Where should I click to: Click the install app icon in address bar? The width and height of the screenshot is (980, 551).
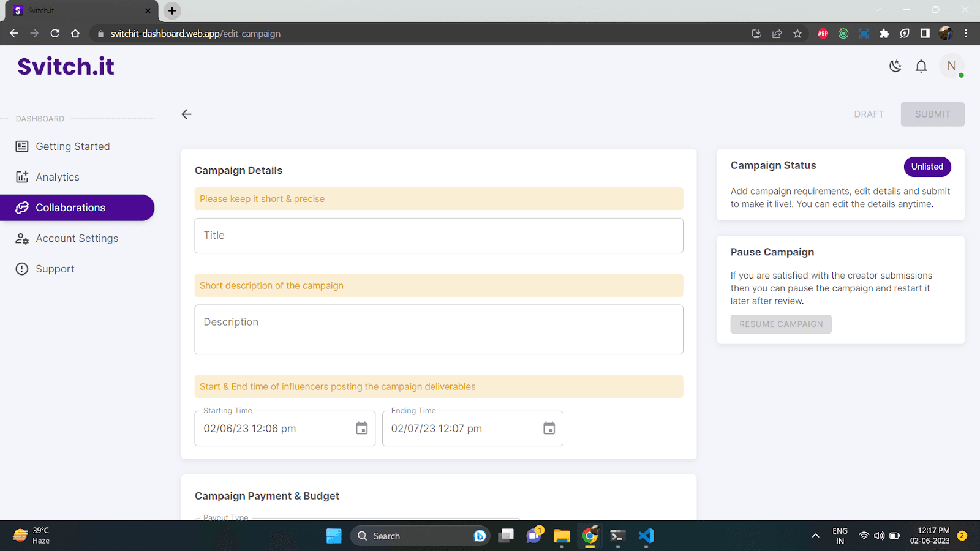coord(756,34)
